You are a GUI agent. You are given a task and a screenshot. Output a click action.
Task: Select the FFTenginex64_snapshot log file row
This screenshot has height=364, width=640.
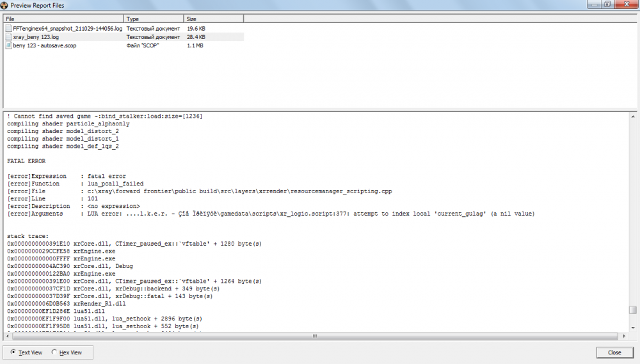(x=124, y=29)
